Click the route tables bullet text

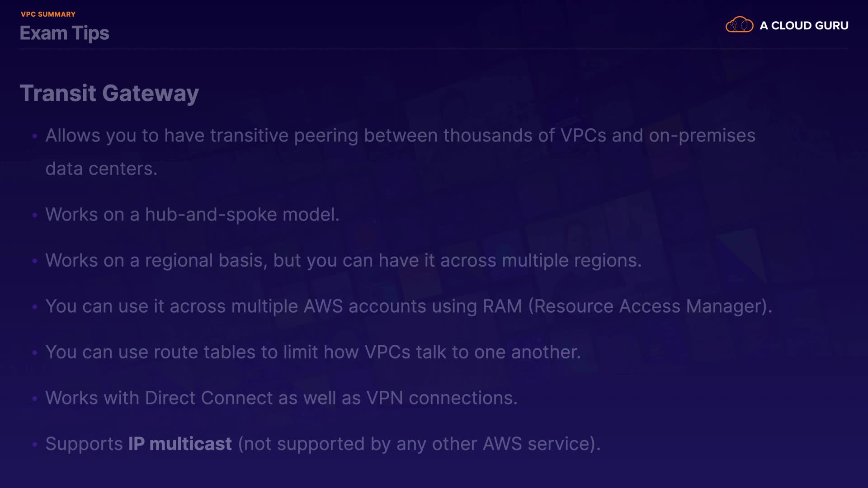pos(313,352)
